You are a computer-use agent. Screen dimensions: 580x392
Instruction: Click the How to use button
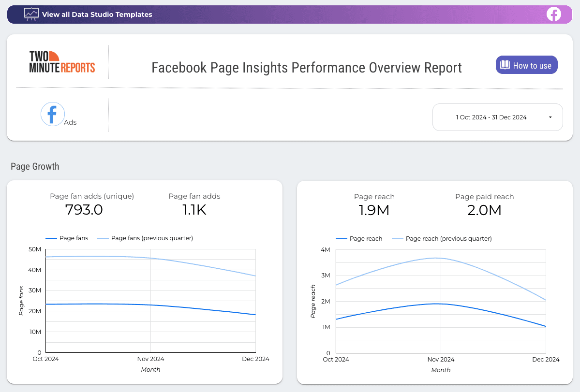[526, 65]
